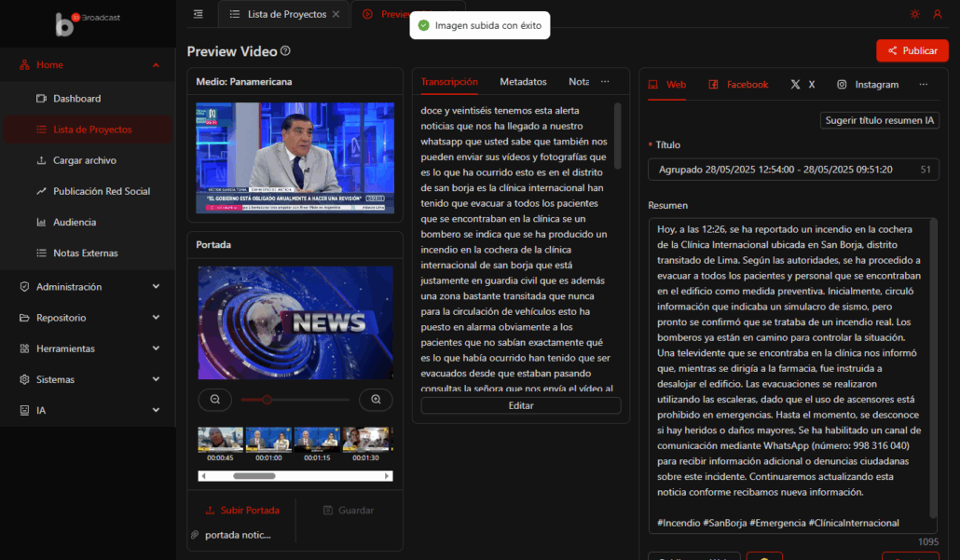Viewport: 960px width, 560px height.
Task: Click the zoom in magnifier button
Action: coord(376,400)
